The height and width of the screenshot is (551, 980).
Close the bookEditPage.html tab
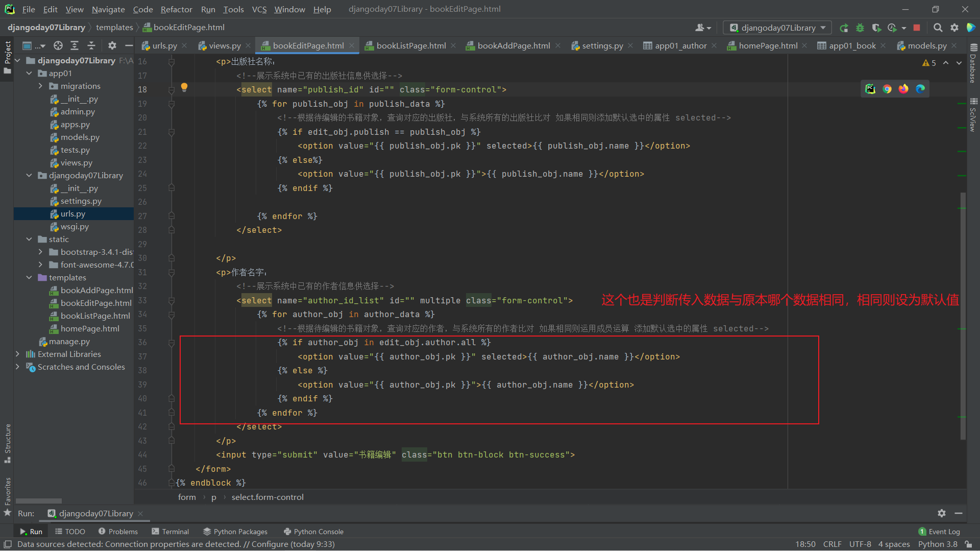(x=352, y=45)
